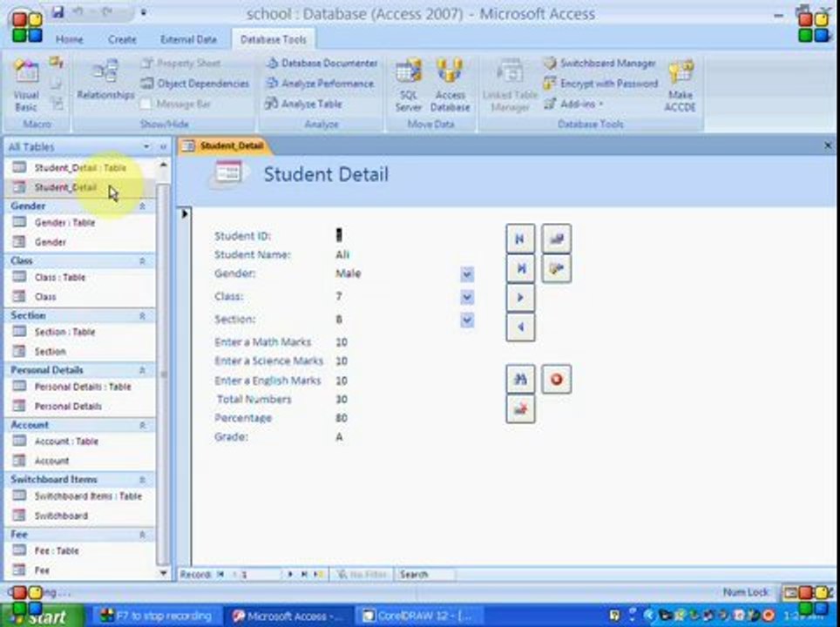Open the Add-ins dropdown

point(573,104)
